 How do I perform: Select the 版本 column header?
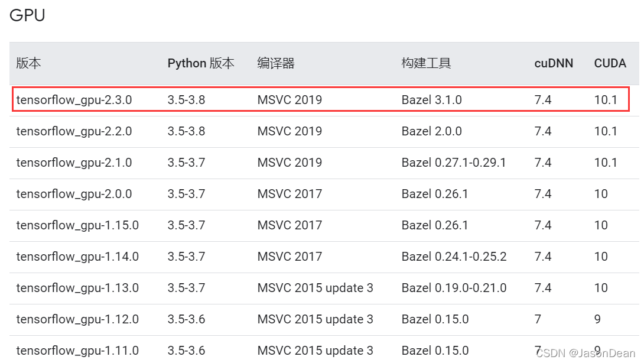(29, 63)
